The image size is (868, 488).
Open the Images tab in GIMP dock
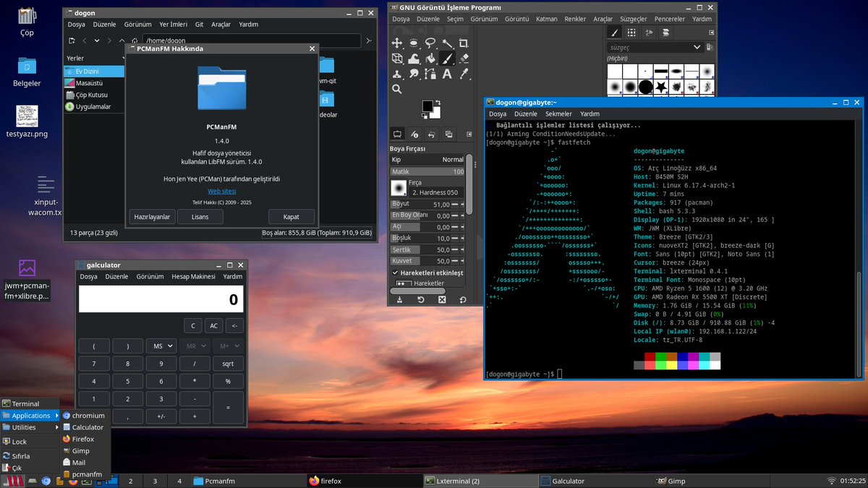pyautogui.click(x=448, y=134)
